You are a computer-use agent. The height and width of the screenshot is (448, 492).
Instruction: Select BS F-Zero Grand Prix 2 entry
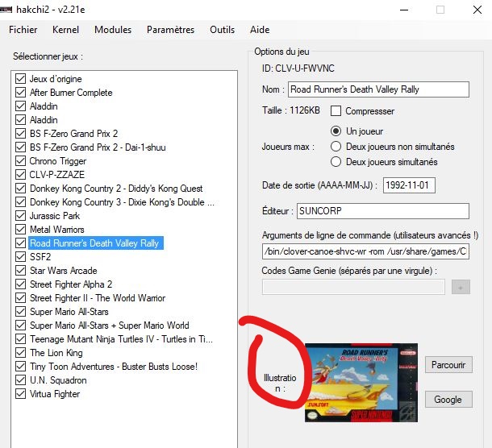73,134
